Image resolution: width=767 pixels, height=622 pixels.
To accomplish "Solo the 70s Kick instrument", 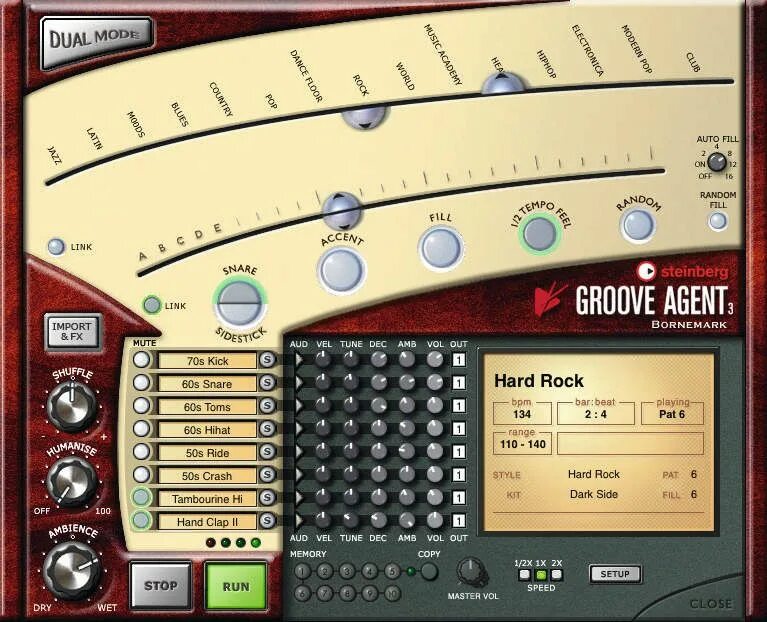I will point(267,360).
